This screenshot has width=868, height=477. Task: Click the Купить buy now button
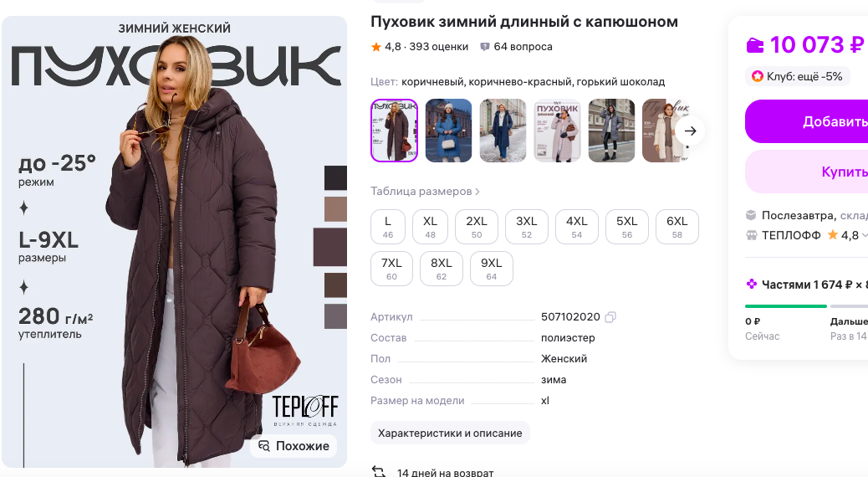click(807, 172)
